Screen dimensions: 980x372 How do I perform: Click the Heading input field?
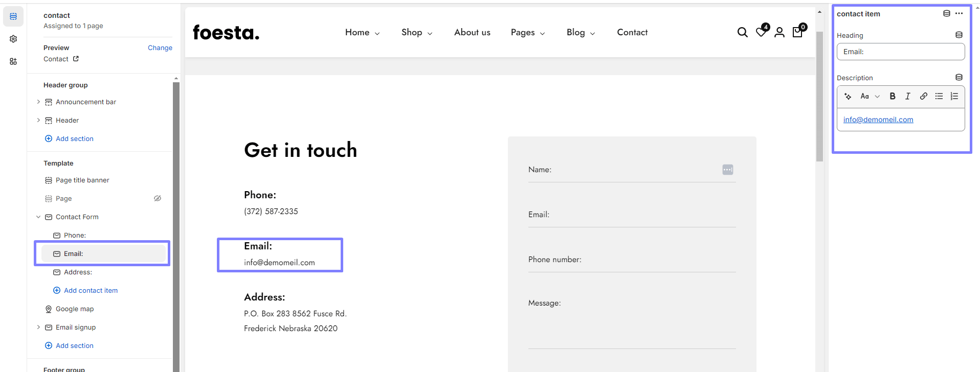pos(900,52)
